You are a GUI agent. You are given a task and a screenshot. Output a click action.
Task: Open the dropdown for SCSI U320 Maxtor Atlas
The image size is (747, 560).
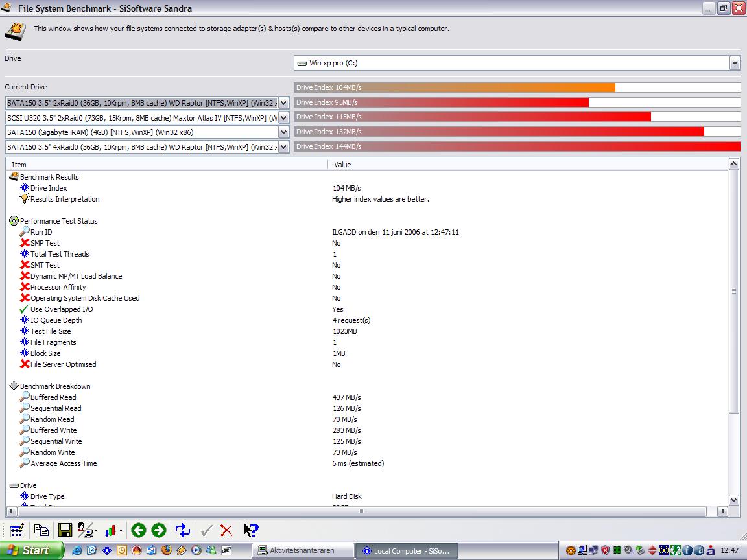pyautogui.click(x=283, y=117)
